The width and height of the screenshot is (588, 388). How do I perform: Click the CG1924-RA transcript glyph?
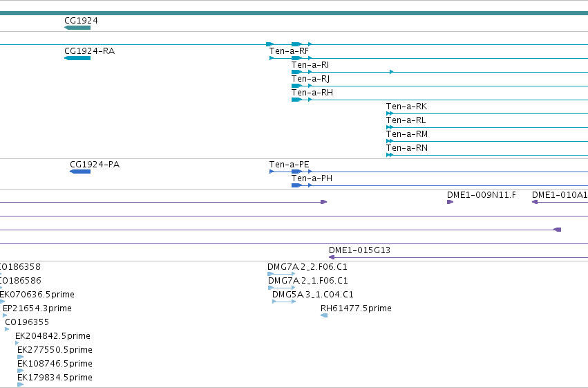77,58
